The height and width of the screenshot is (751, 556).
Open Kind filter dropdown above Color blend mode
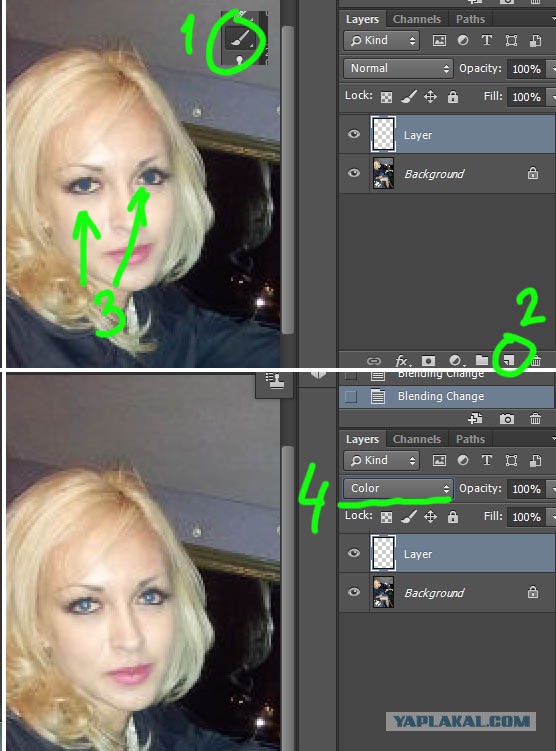click(382, 461)
